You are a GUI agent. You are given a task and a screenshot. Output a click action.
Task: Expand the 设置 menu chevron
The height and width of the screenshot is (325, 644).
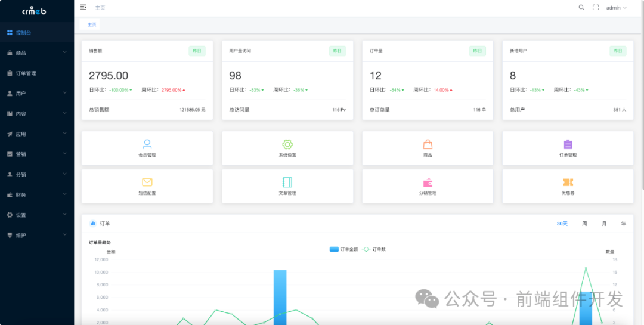(64, 215)
